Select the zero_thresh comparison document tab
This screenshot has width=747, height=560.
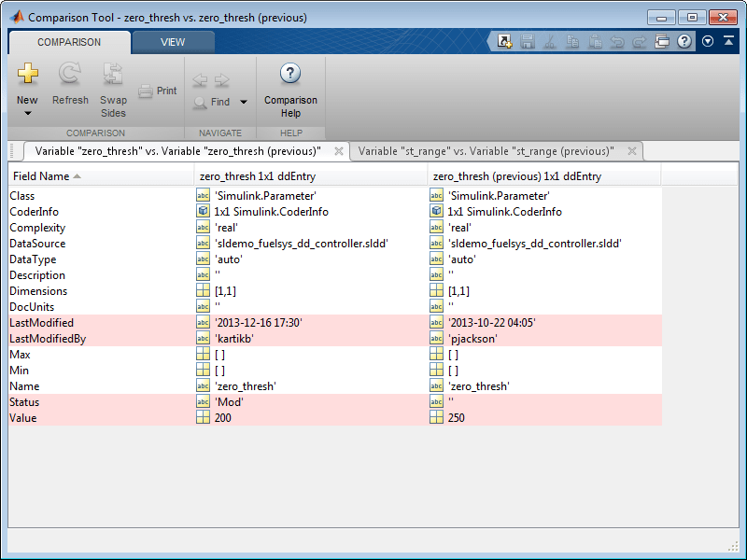177,151
